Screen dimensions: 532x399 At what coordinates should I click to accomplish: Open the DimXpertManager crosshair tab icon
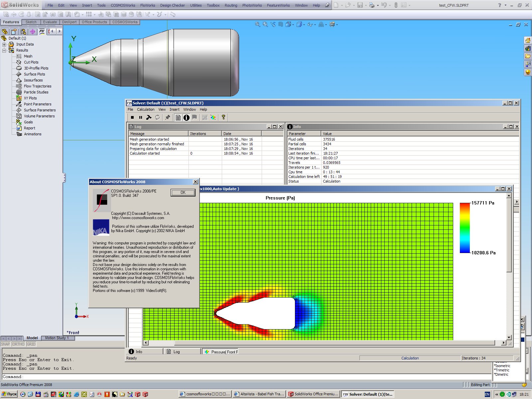33,32
